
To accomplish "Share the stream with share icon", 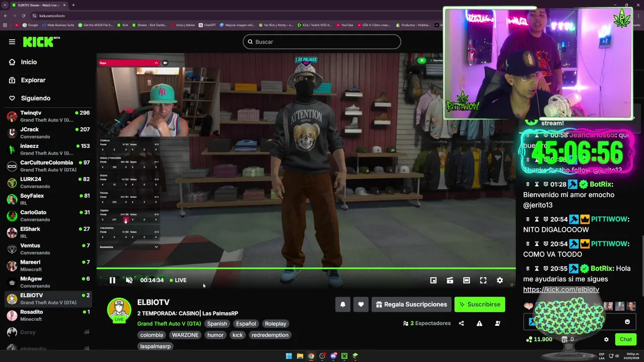I will 461,323.
